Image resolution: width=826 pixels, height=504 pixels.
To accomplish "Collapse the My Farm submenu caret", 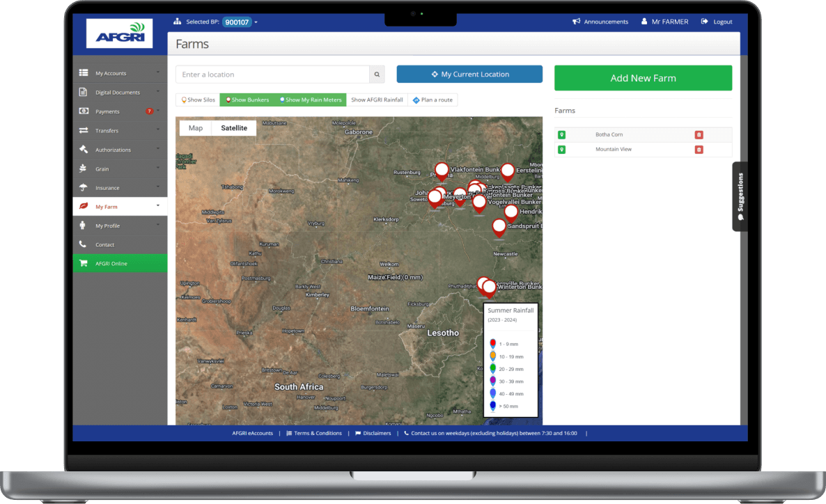I will pyautogui.click(x=158, y=206).
